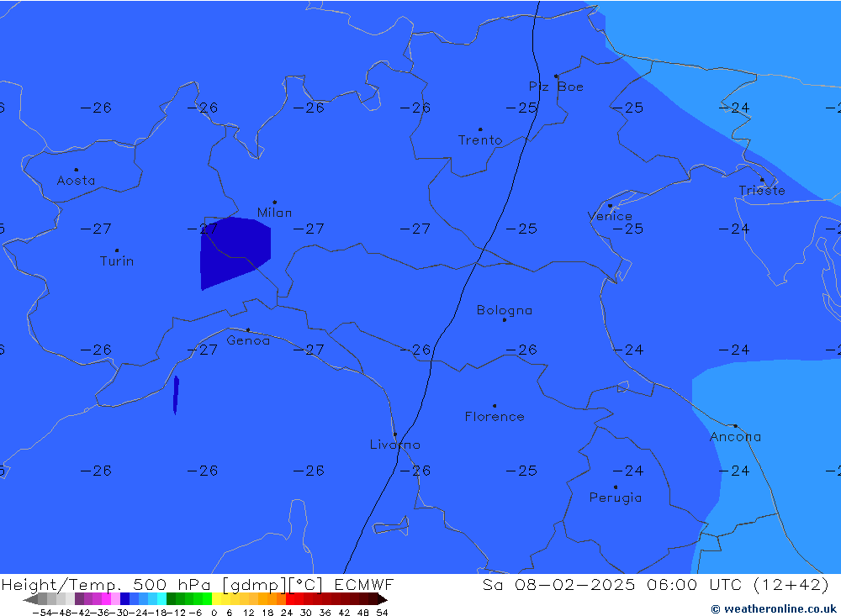Image resolution: width=841 pixels, height=616 pixels.
Task: Open the weatheronline.co.uk copyright link
Action: pos(774,608)
